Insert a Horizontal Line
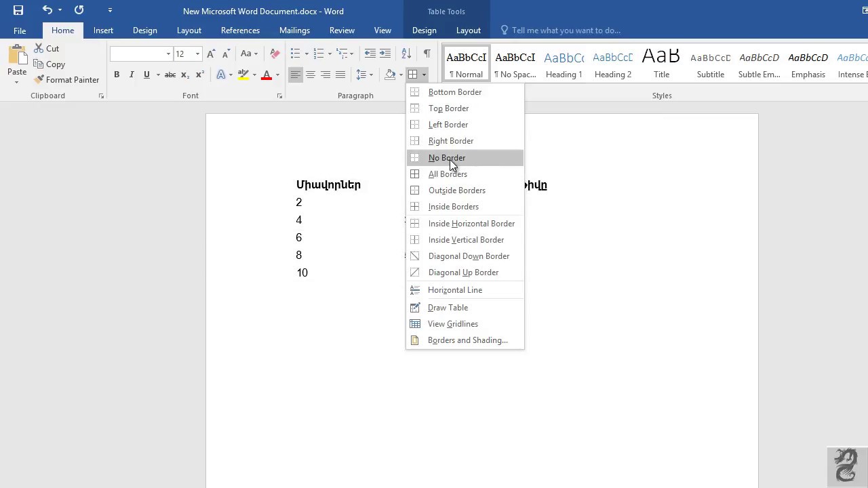The width and height of the screenshot is (868, 488). pyautogui.click(x=465, y=290)
